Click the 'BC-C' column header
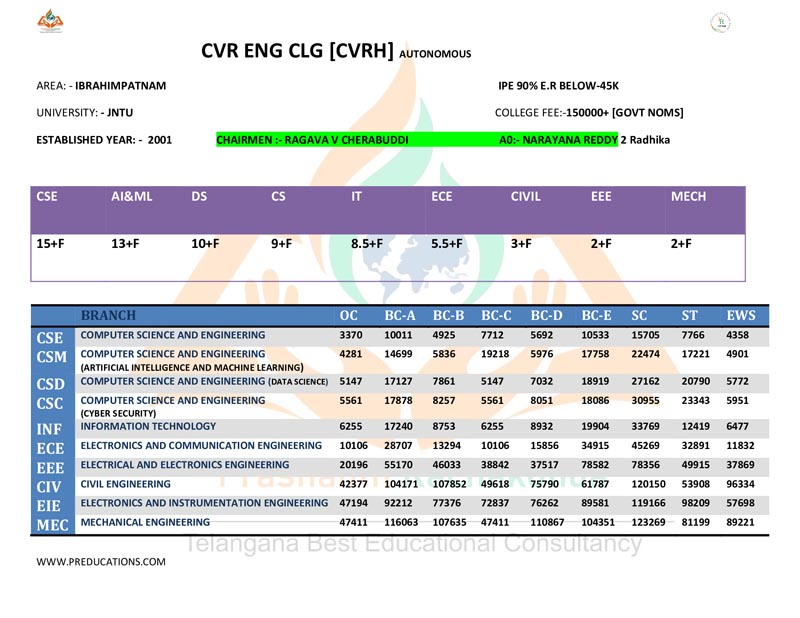 point(496,315)
